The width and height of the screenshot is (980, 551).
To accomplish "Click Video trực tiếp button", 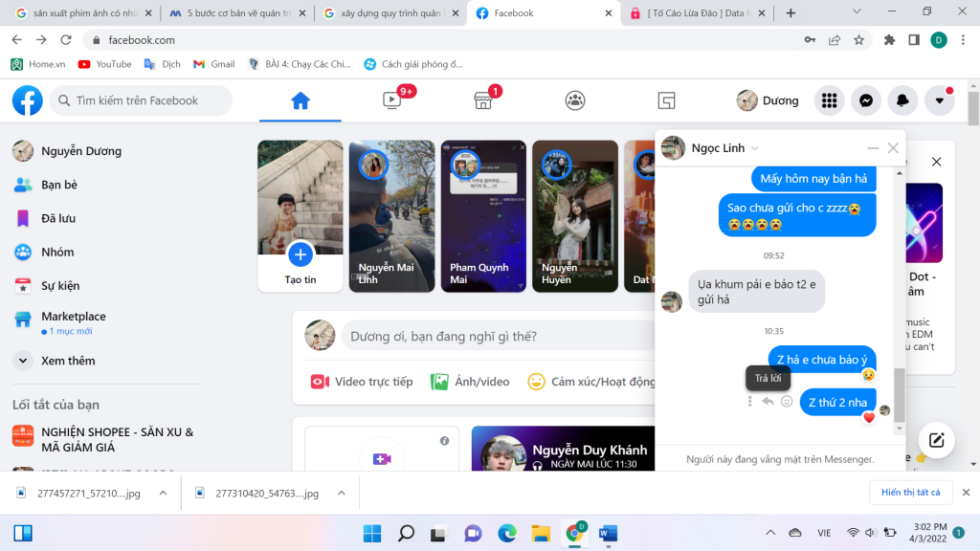I will click(x=362, y=382).
